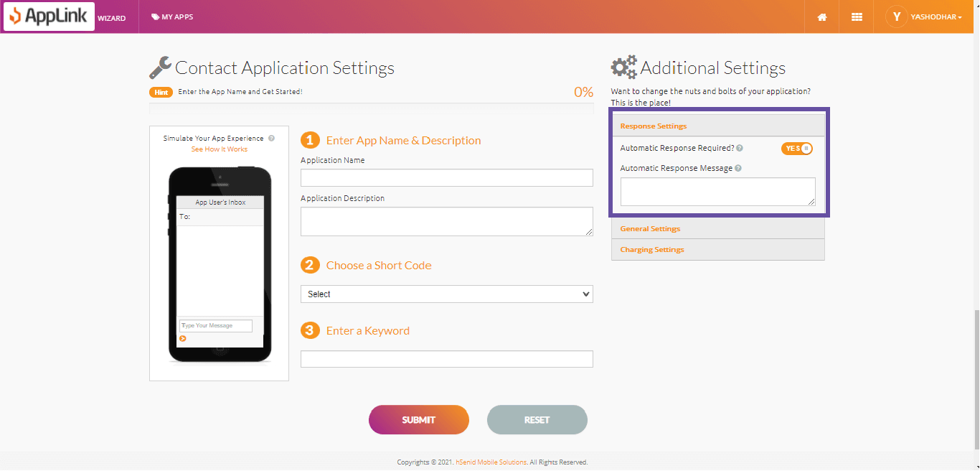Click the 'Enter a Keyword' heading

(x=368, y=330)
